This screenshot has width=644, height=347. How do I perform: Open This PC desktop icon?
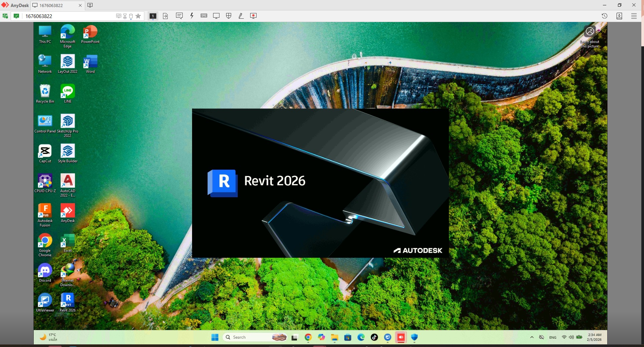[45, 34]
